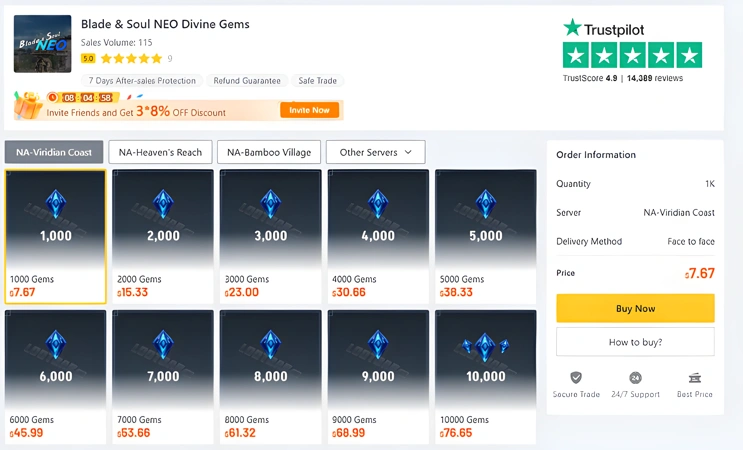Click the green Trustpilot rating stars
Viewport: 743px width, 450px height.
pyautogui.click(x=632, y=55)
